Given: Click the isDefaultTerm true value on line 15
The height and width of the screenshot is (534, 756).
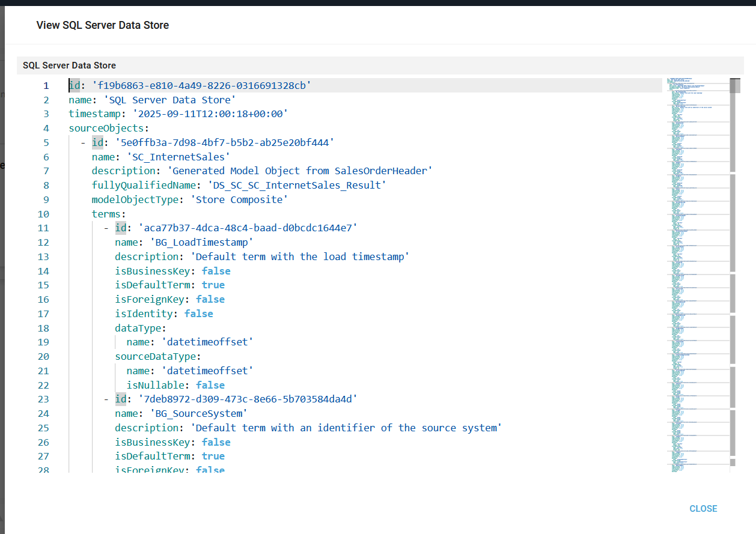Looking at the screenshot, I should pos(213,285).
